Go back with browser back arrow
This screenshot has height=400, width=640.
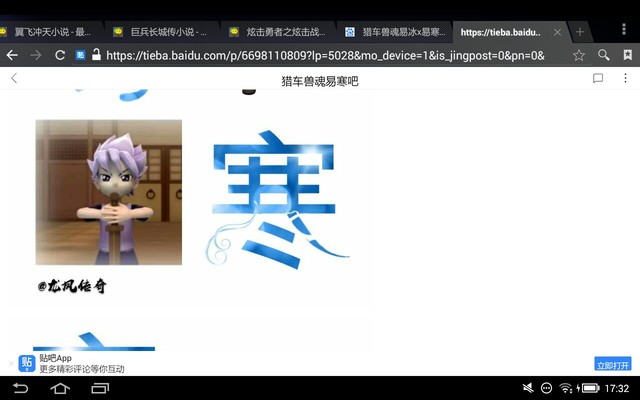[x=12, y=55]
